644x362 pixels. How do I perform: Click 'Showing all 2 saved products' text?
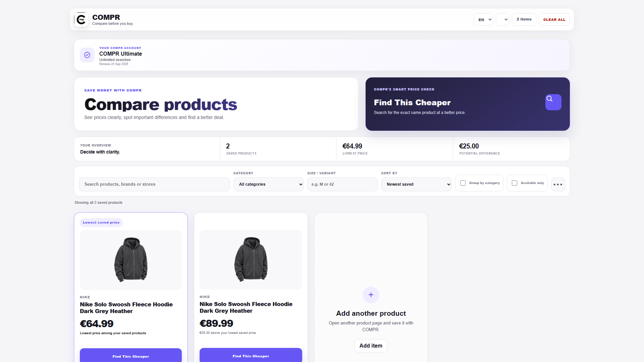pyautogui.click(x=98, y=202)
